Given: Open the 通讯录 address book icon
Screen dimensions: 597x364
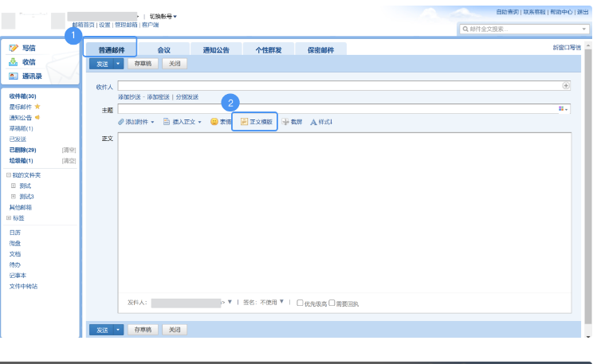Looking at the screenshot, I should point(14,76).
